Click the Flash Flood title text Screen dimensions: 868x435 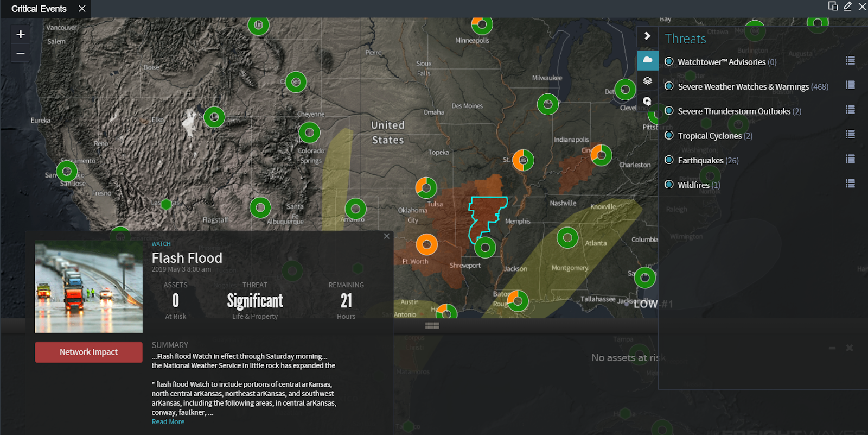187,257
